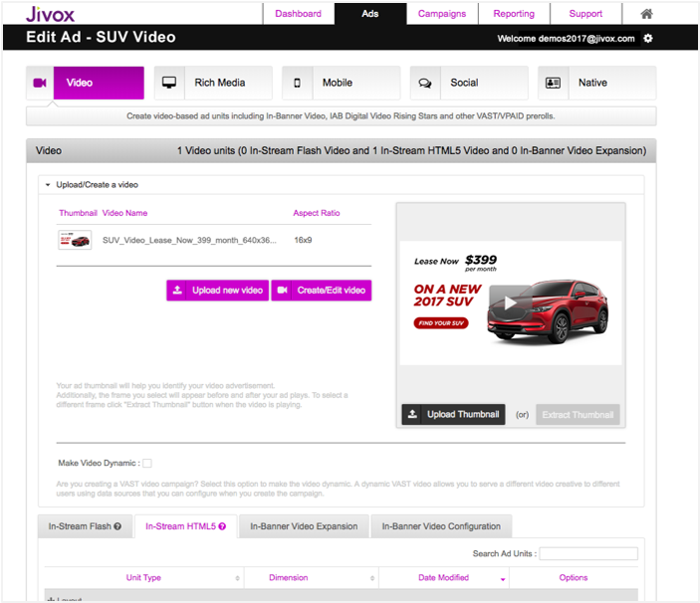Click the ID card icon for Native
The image size is (700, 603).
click(x=553, y=83)
